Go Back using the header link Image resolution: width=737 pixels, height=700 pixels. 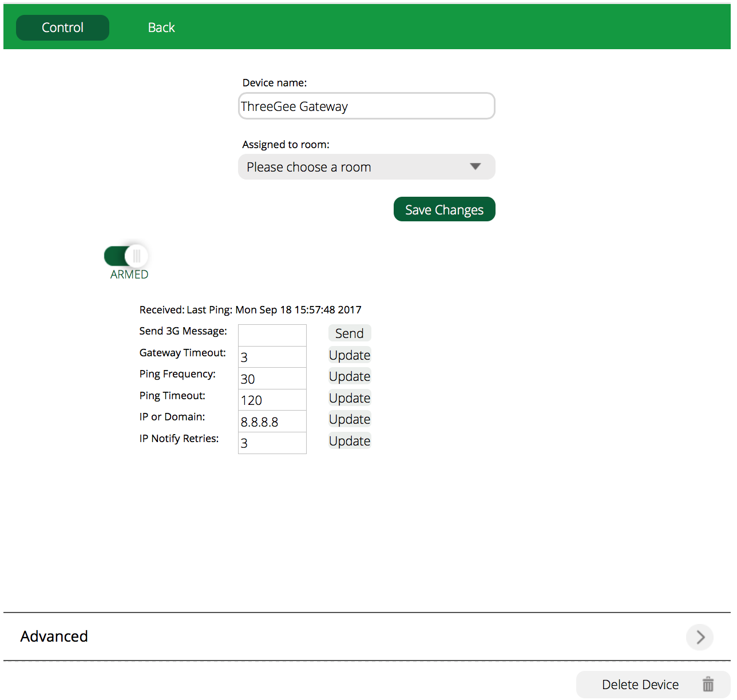click(x=161, y=27)
